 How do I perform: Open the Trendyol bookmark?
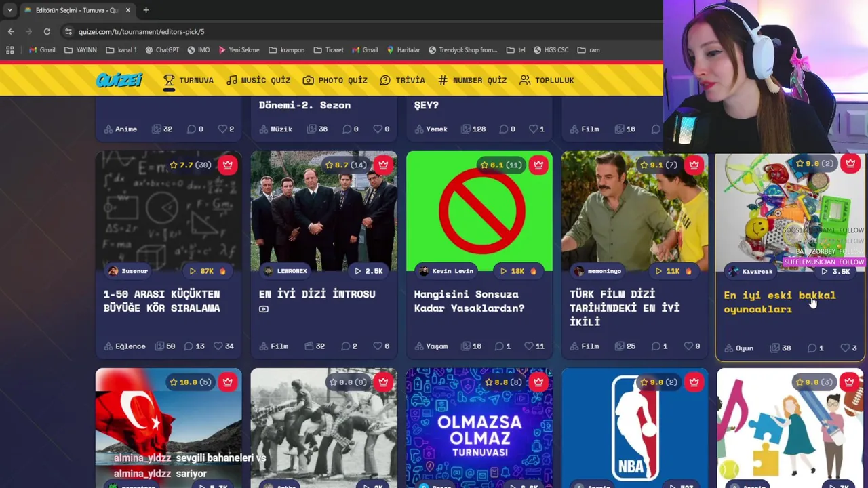tap(462, 49)
